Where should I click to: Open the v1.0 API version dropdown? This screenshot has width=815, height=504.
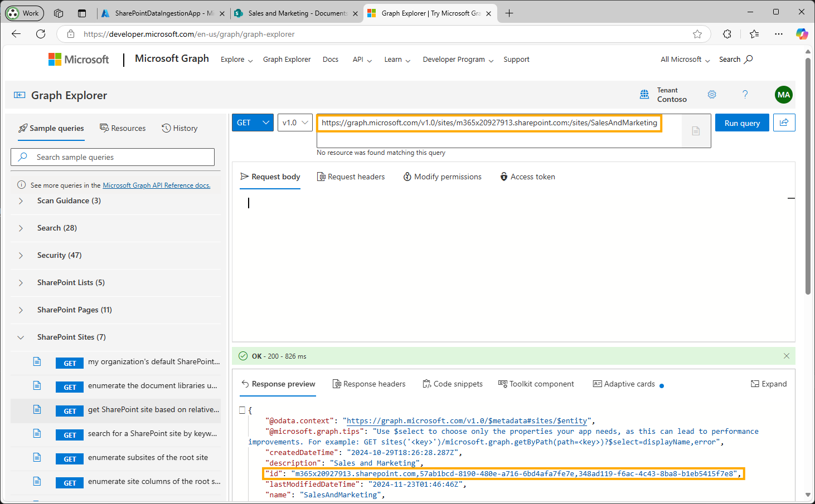click(295, 123)
